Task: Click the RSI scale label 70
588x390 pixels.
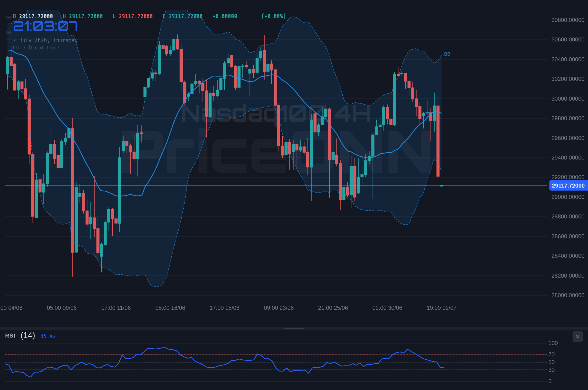Action: (x=551, y=354)
